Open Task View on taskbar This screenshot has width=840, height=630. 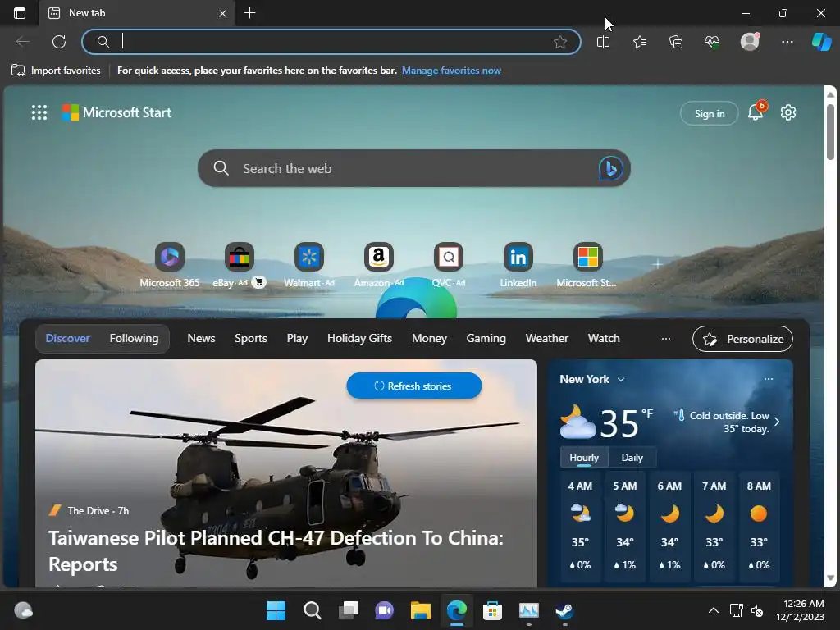[x=348, y=610]
